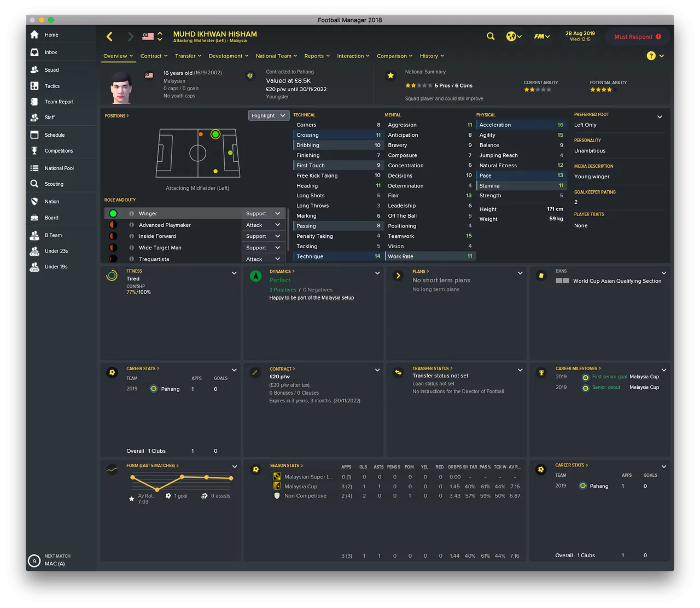Click the favourite star icon

click(x=390, y=75)
